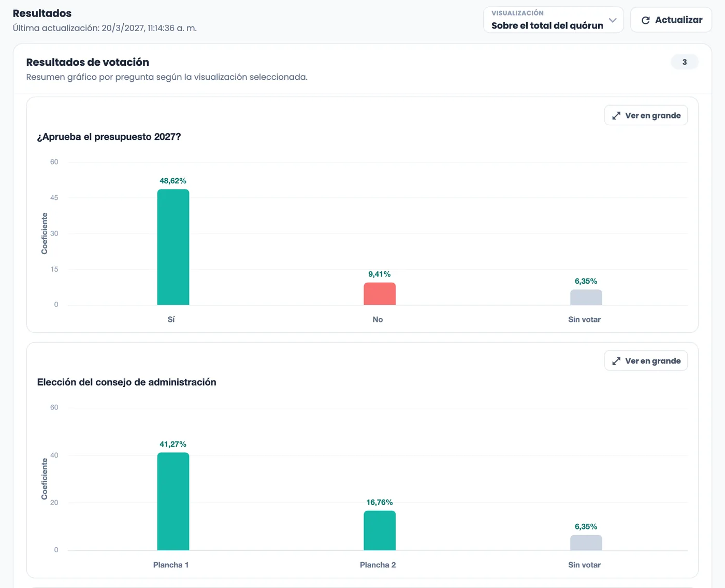This screenshot has width=725, height=588.
Task: Click the Plancha 2 bar
Action: point(380,531)
